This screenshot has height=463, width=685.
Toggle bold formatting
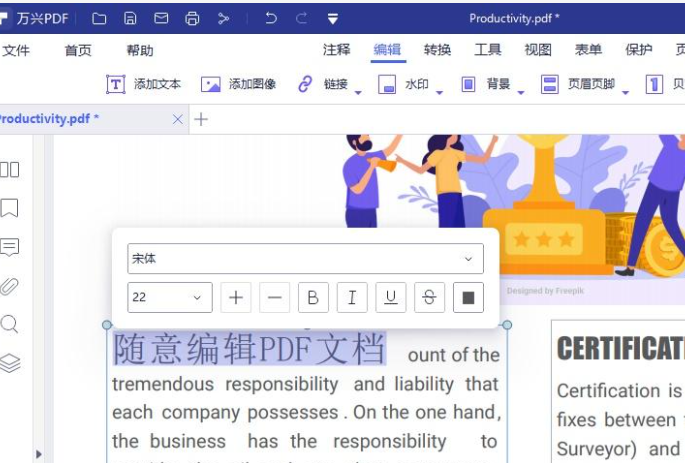coord(313,297)
